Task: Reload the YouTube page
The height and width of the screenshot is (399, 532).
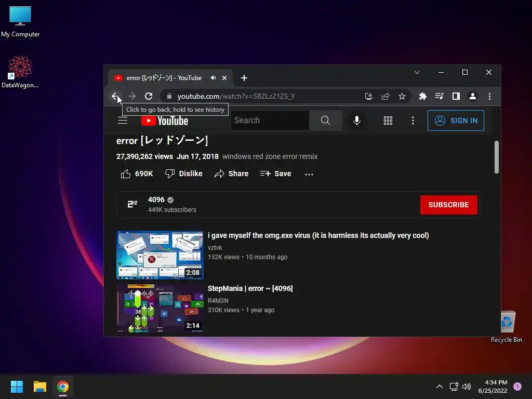Action: pos(149,96)
